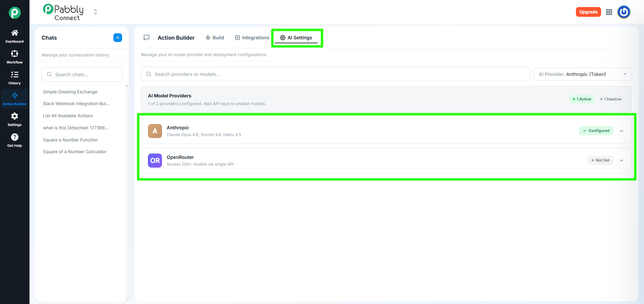
Task: Click the Not Set status badge
Action: (600, 160)
